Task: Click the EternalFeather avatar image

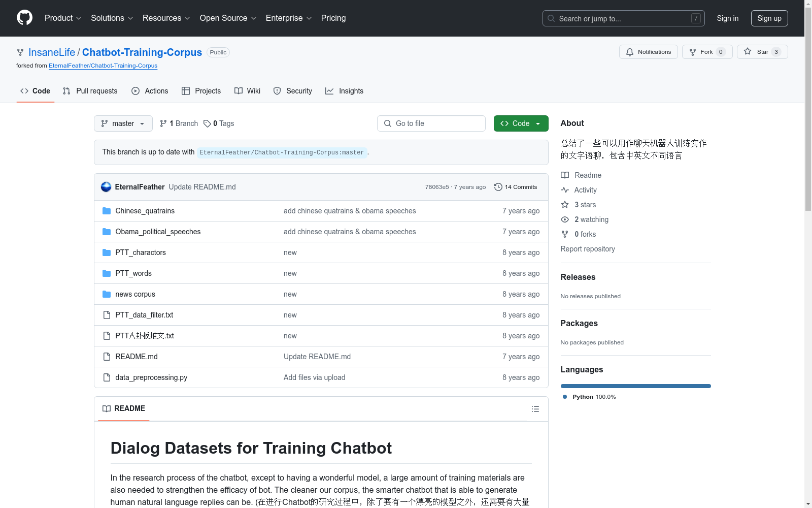Action: point(106,187)
